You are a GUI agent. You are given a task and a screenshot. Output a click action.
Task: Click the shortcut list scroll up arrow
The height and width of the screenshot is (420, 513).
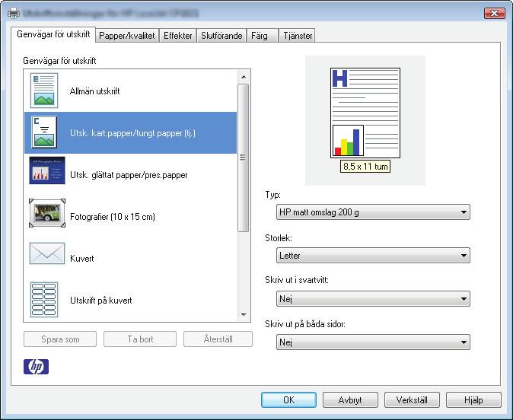[244, 77]
